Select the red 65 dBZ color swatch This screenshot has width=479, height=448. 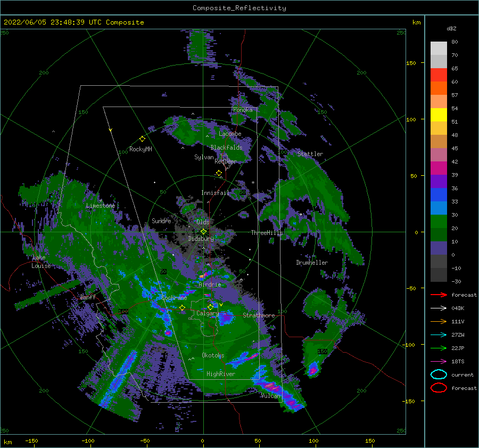pos(439,75)
